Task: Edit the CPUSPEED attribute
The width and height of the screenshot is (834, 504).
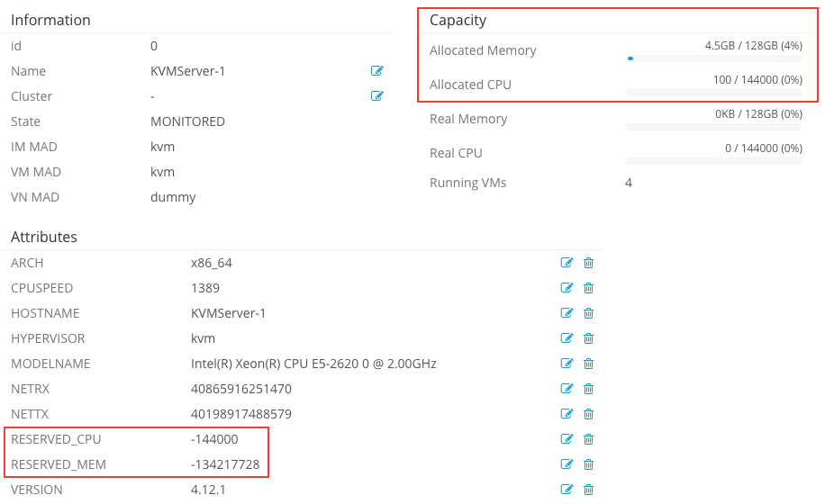Action: click(x=567, y=288)
